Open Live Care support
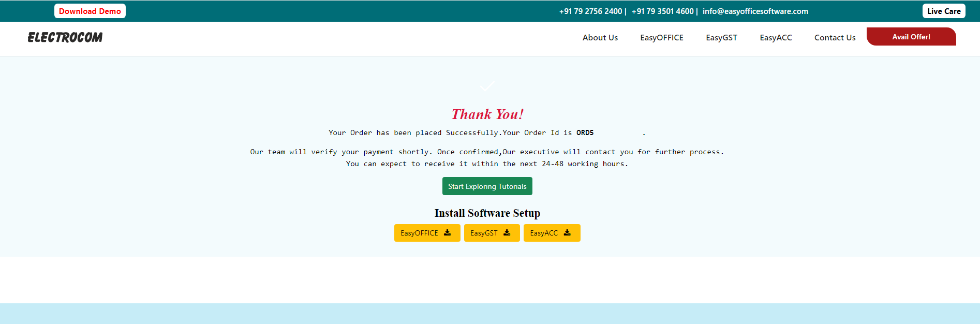The height and width of the screenshot is (324, 980). click(943, 11)
